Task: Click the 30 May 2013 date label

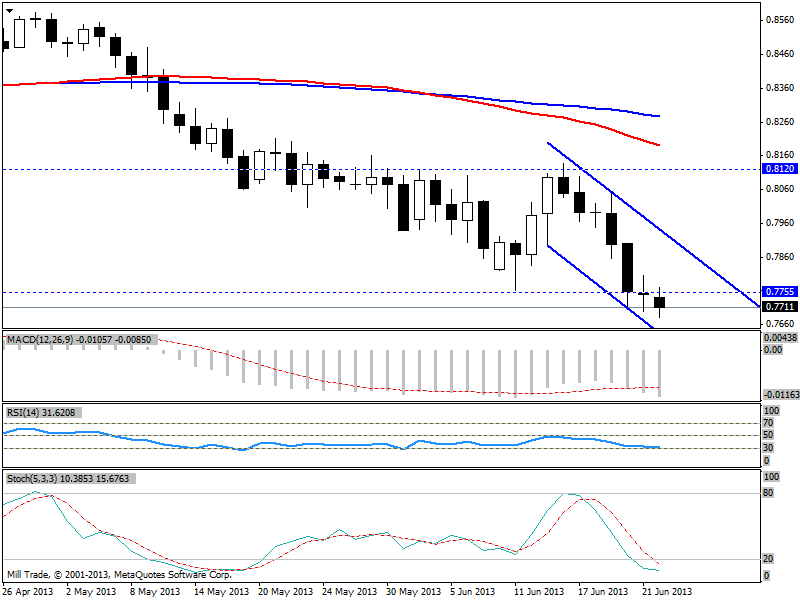Action: tap(413, 592)
